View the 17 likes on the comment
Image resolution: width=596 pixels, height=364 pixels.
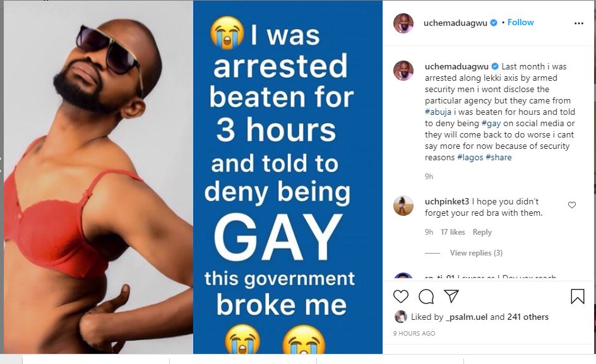[x=453, y=232]
